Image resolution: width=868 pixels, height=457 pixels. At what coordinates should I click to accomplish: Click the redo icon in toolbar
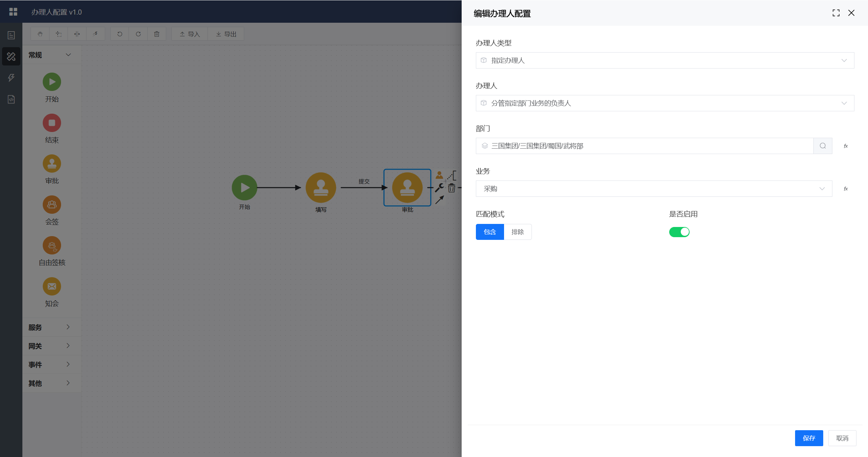pos(138,34)
